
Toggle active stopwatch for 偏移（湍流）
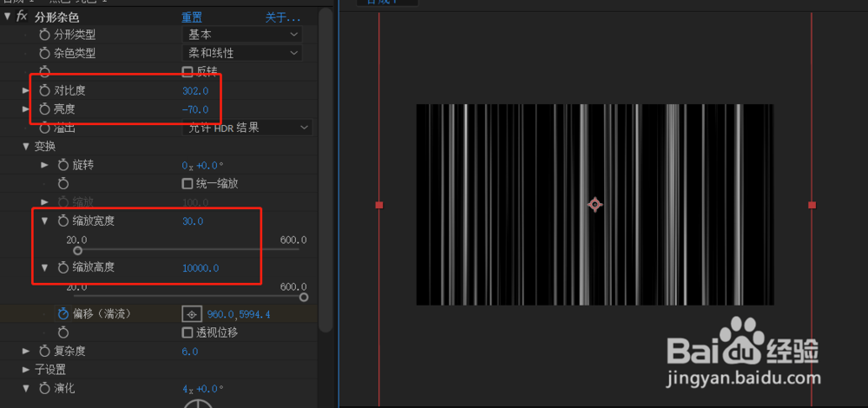click(x=63, y=314)
